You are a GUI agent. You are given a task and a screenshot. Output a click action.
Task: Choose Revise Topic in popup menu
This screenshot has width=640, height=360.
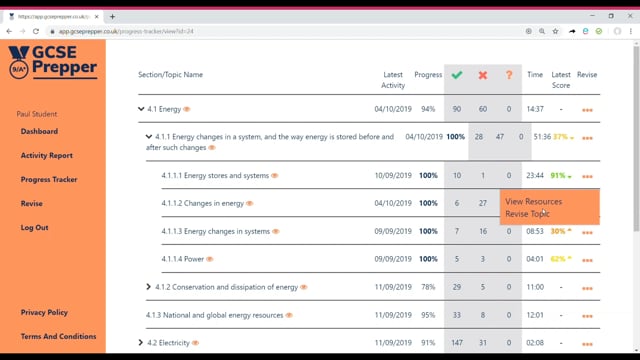(x=527, y=214)
